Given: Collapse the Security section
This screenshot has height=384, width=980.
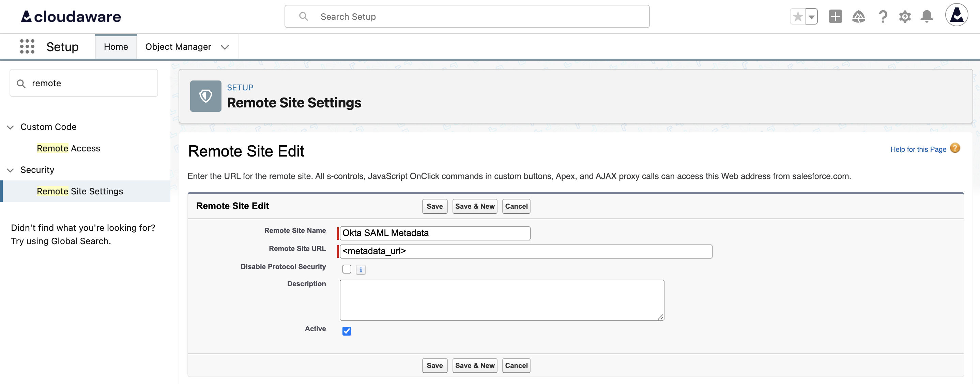Looking at the screenshot, I should (10, 170).
